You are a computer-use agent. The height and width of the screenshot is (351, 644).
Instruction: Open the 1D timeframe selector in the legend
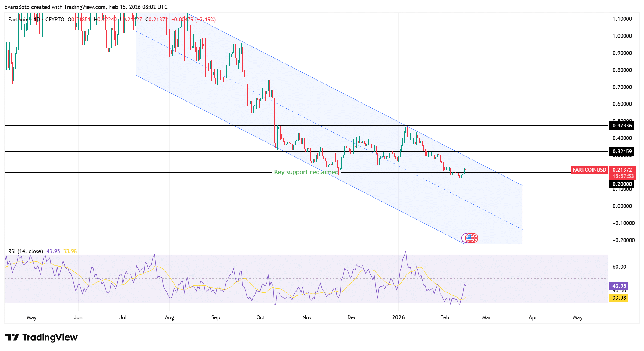pos(37,19)
